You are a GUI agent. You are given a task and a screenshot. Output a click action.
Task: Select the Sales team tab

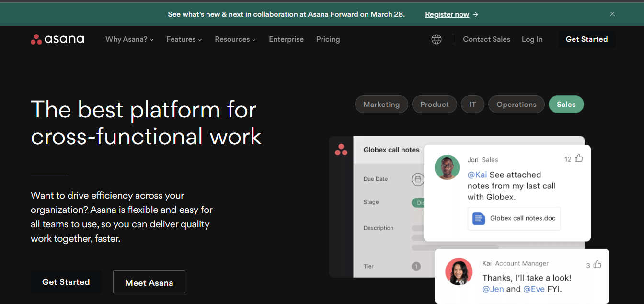point(566,105)
